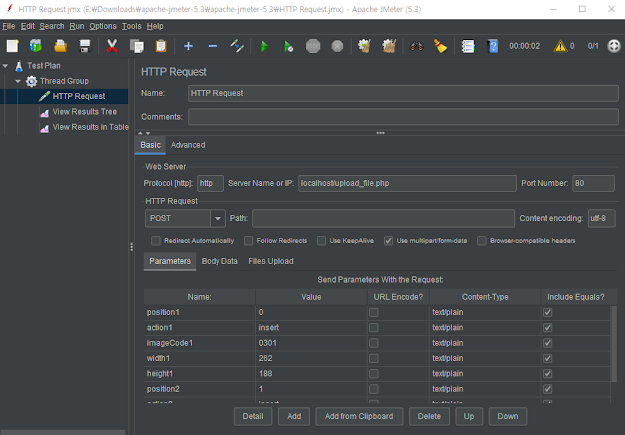Click the Server Name or IP field

407,183
